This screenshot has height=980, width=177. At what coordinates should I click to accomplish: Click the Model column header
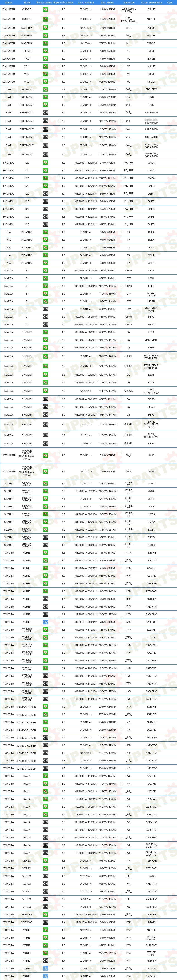pos(27,2)
